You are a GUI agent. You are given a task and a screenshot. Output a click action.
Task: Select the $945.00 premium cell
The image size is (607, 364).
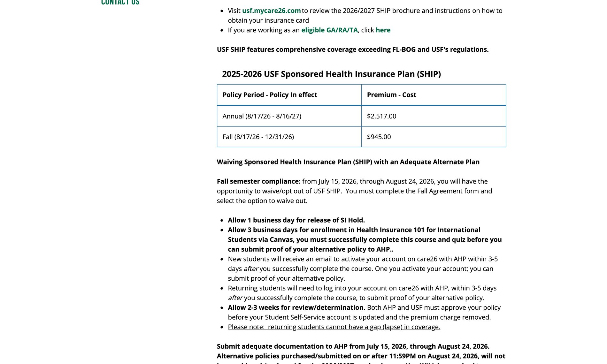click(434, 137)
